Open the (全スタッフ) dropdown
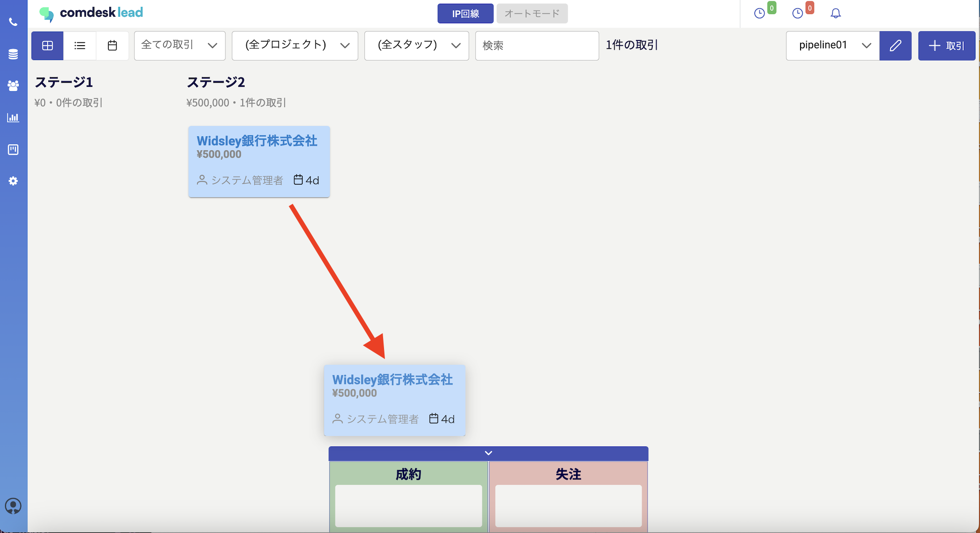This screenshot has width=980, height=533. point(417,46)
